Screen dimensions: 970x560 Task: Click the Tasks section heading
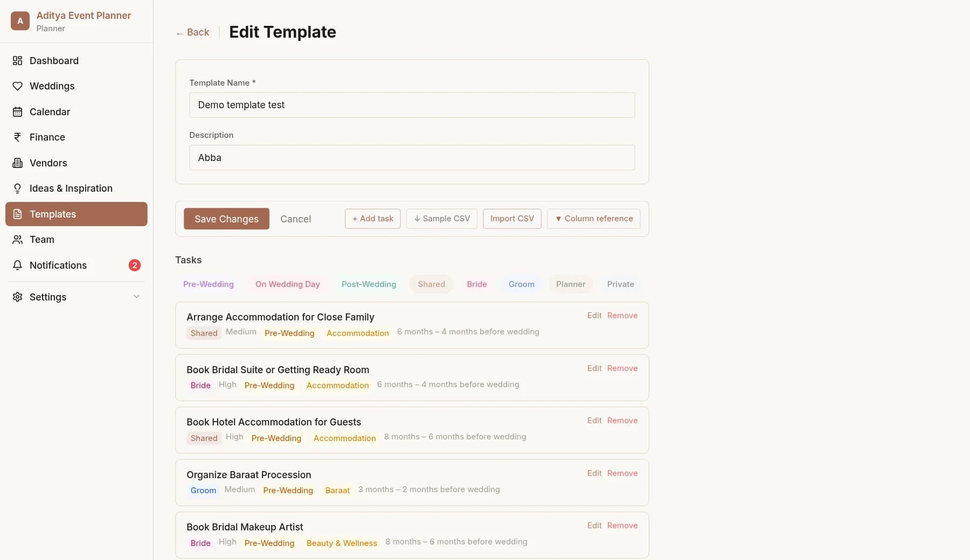188,260
